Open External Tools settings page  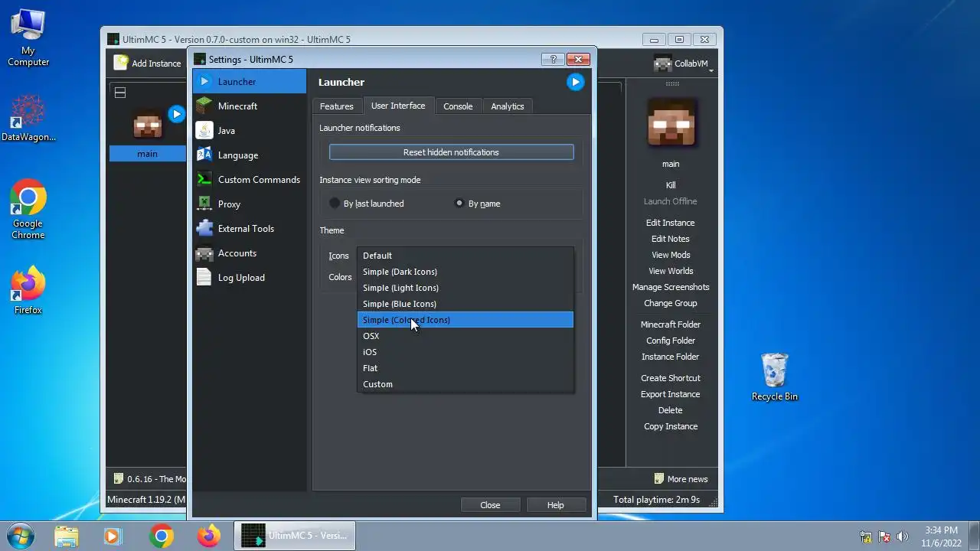249,229
